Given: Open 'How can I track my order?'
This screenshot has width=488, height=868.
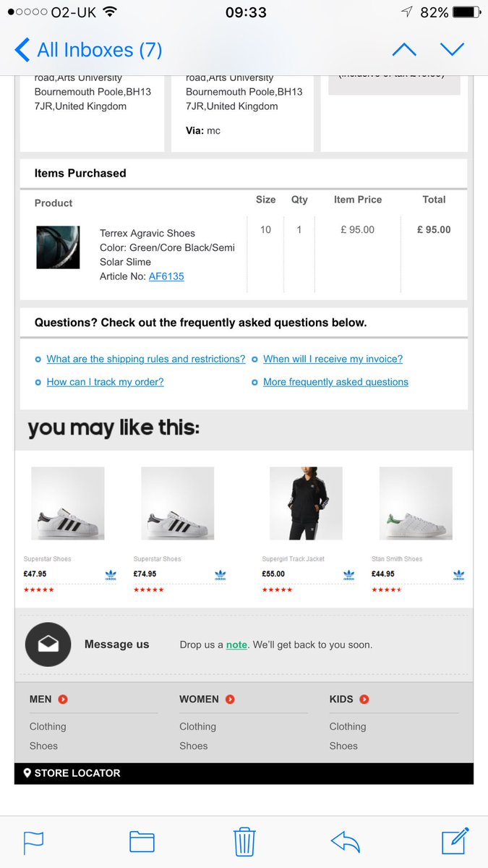Looking at the screenshot, I should (105, 382).
